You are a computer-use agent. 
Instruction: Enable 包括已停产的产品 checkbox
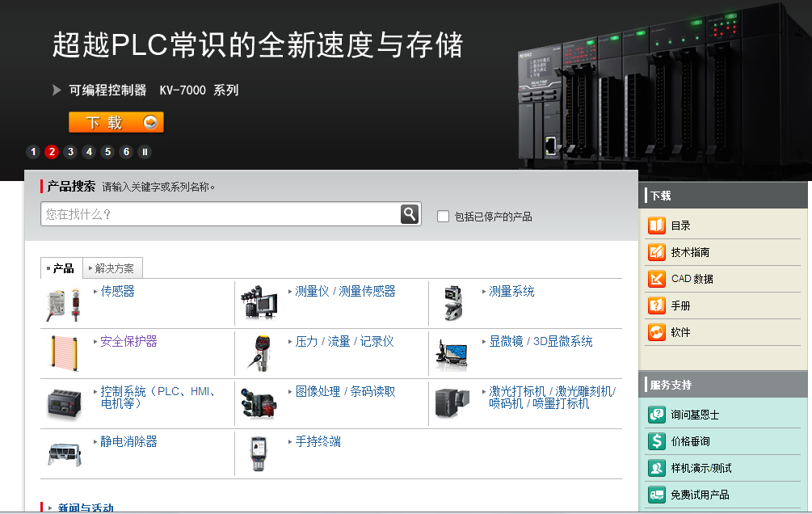[443, 216]
